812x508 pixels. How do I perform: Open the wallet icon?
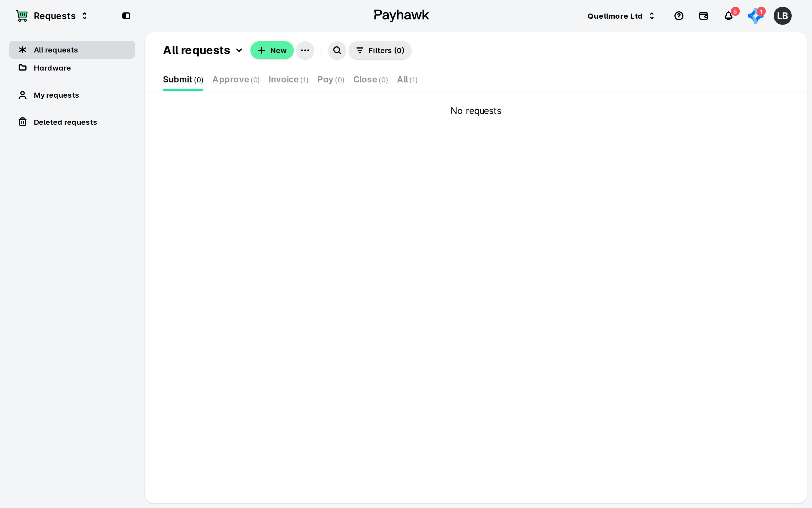(703, 16)
